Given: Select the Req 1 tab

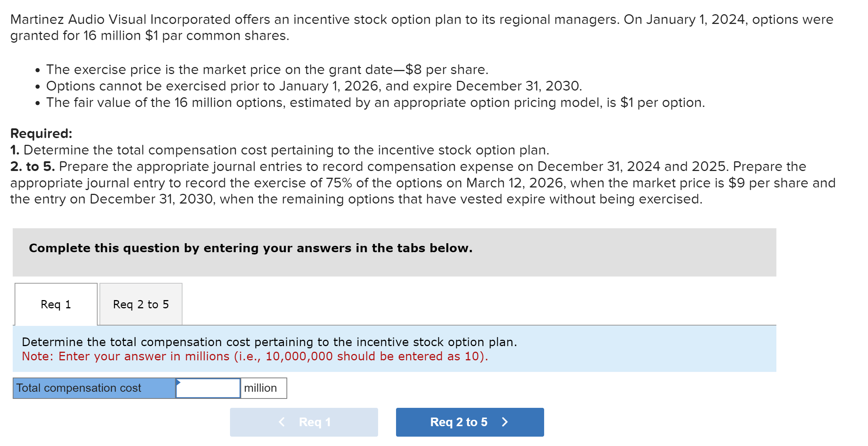Looking at the screenshot, I should click(56, 304).
